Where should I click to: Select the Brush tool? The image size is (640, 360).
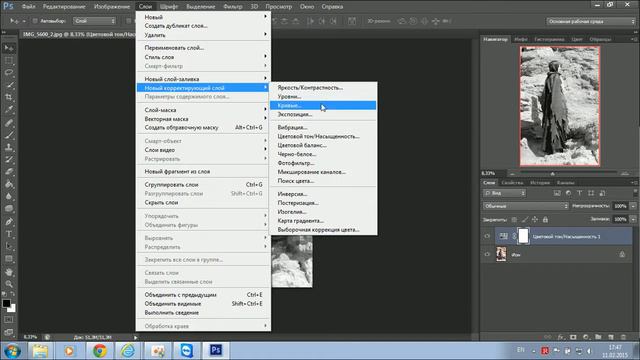click(x=9, y=135)
